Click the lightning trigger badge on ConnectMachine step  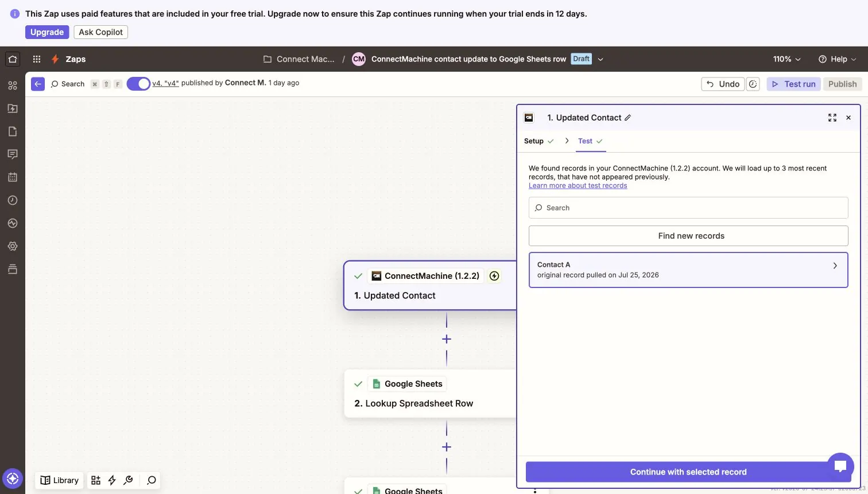[494, 276]
